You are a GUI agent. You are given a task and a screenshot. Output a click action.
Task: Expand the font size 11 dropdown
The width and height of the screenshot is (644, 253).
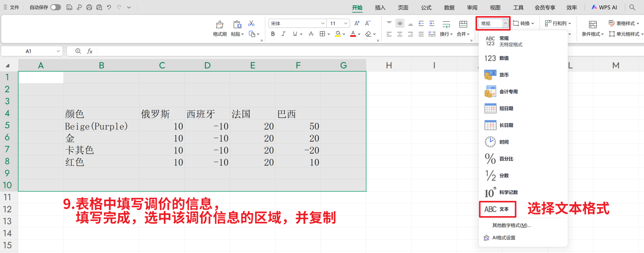coord(346,24)
